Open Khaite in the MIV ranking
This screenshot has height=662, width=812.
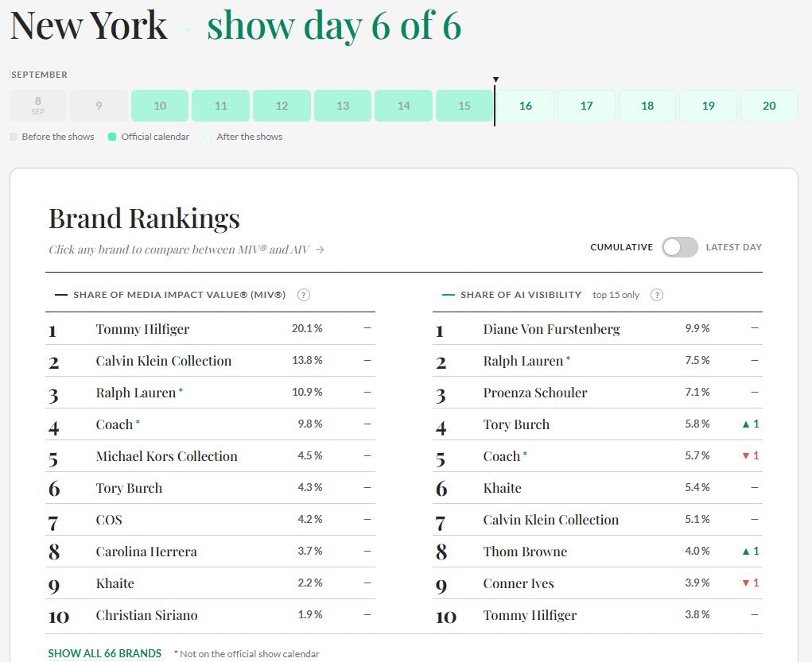click(115, 583)
